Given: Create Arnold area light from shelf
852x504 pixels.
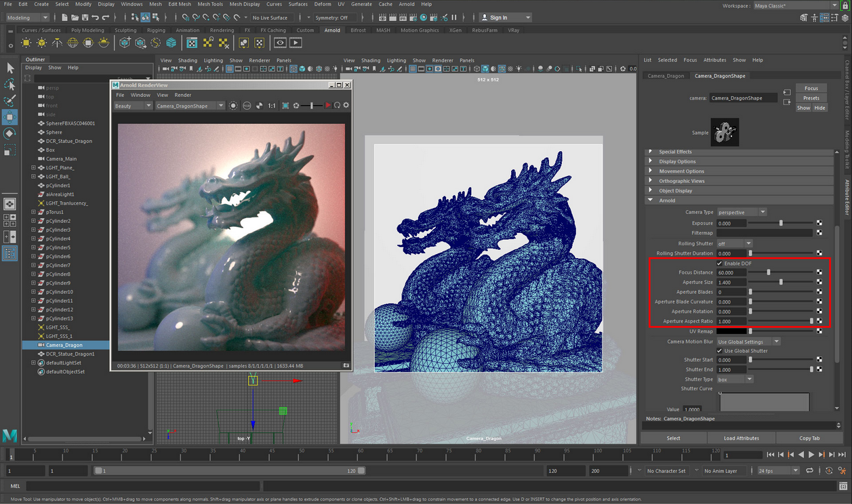Looking at the screenshot, I should point(26,43).
